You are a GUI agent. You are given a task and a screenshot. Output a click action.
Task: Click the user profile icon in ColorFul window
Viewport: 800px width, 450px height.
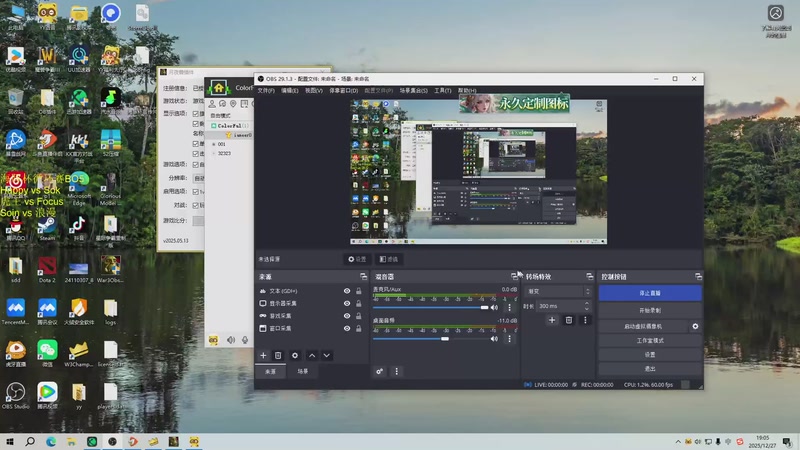click(212, 104)
